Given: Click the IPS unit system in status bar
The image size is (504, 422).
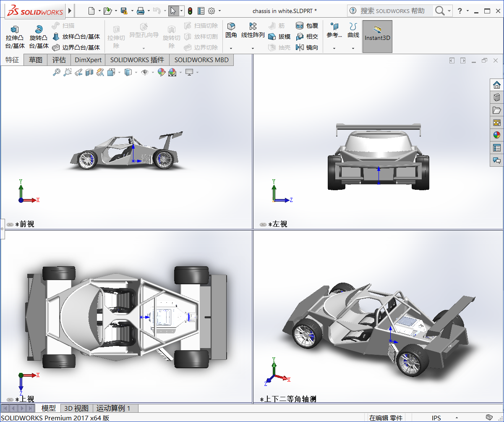Looking at the screenshot, I should [x=436, y=418].
